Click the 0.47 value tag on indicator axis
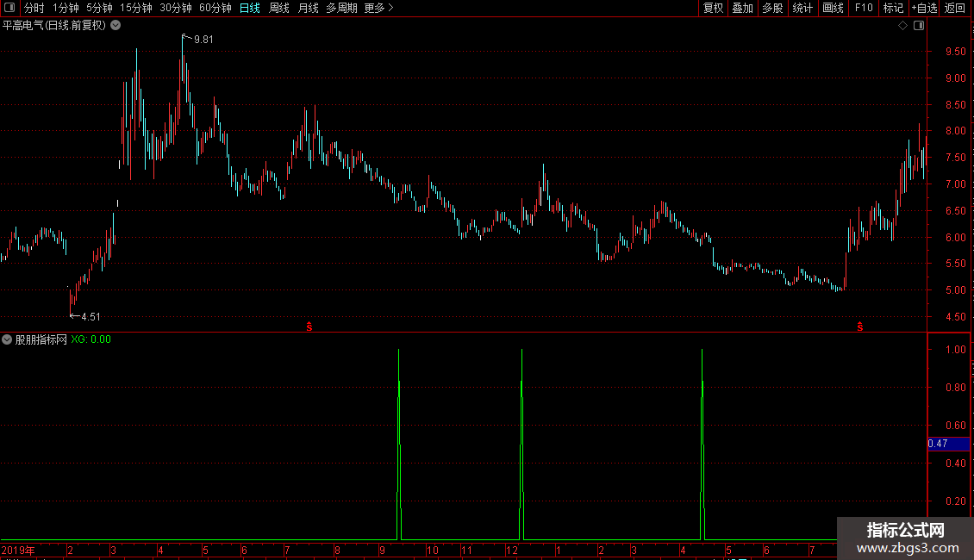Image resolution: width=974 pixels, height=560 pixels. coord(948,444)
